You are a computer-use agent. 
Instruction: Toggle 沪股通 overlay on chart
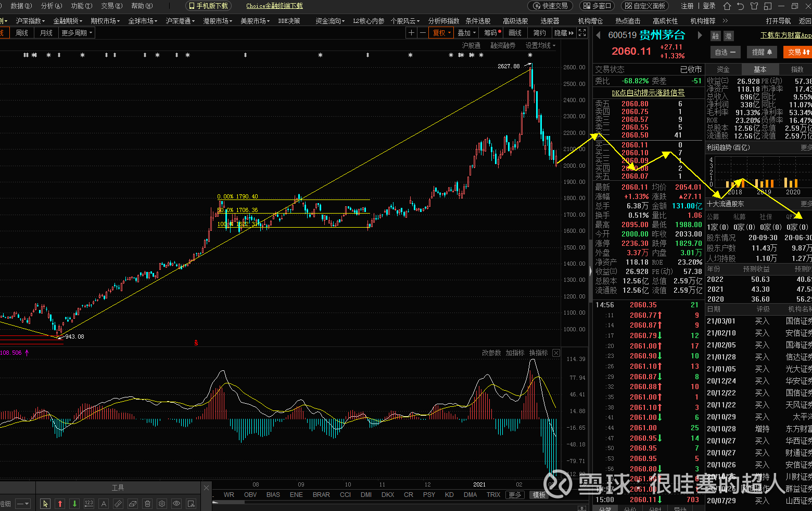pyautogui.click(x=471, y=46)
